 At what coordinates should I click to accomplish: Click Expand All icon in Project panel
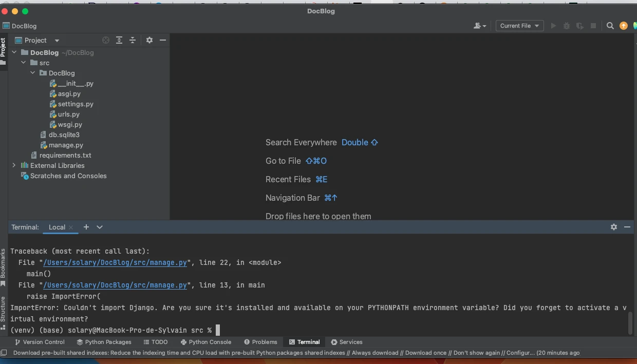[x=119, y=40]
